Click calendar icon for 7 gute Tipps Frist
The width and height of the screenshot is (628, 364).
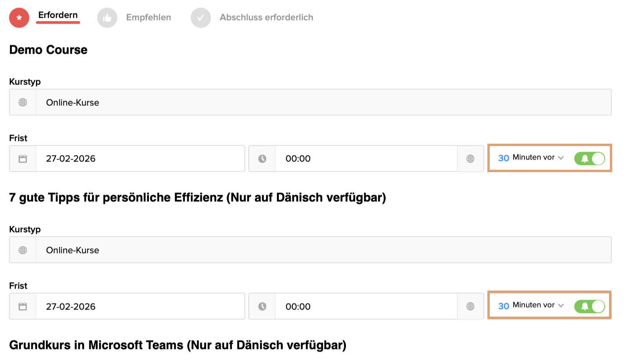[23, 306]
